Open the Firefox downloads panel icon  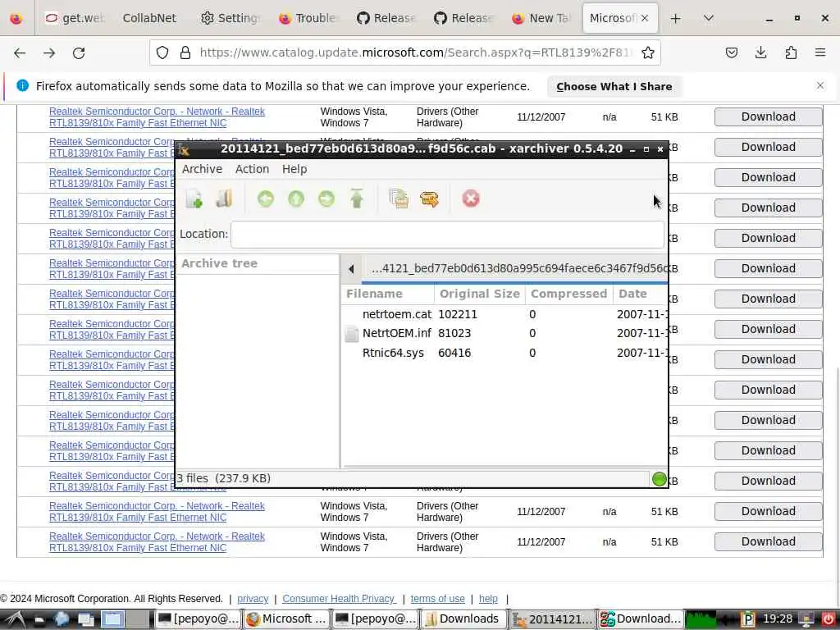click(760, 52)
